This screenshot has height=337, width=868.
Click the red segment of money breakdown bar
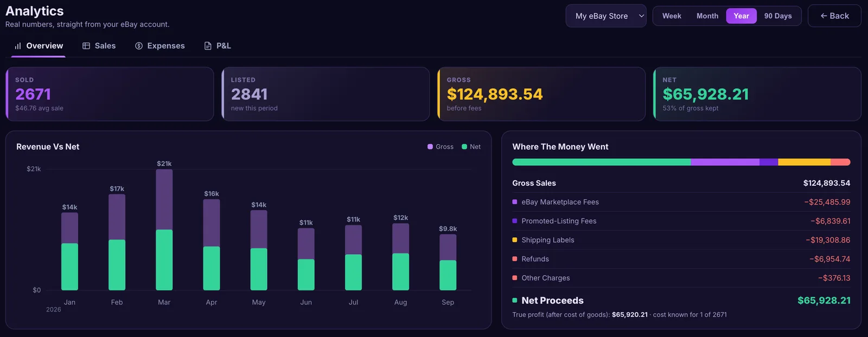(x=840, y=162)
